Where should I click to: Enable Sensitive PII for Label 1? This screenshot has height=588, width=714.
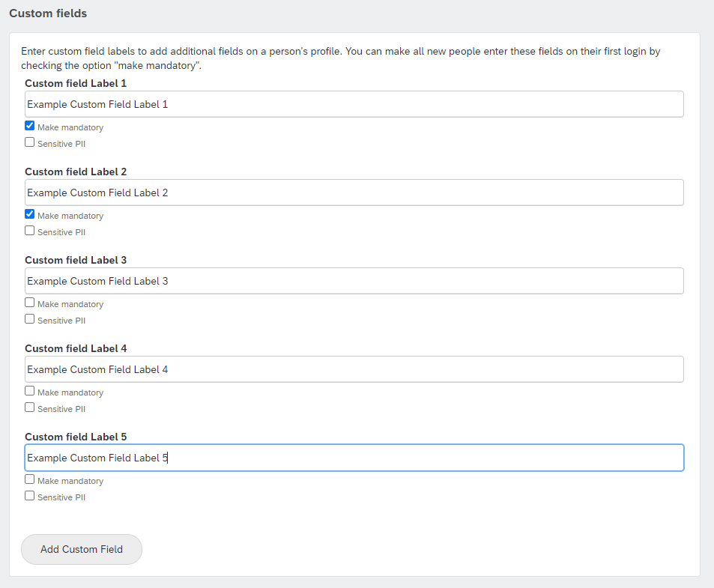coord(30,142)
